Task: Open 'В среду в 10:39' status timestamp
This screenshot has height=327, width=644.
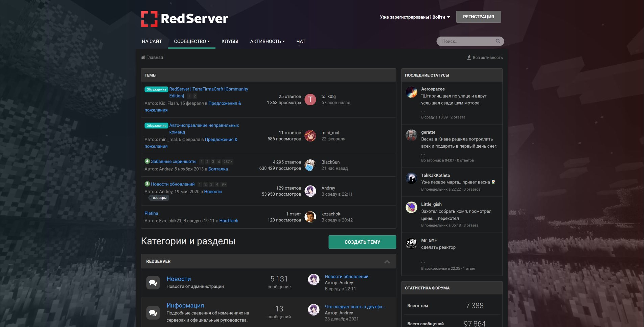Action: coord(434,117)
